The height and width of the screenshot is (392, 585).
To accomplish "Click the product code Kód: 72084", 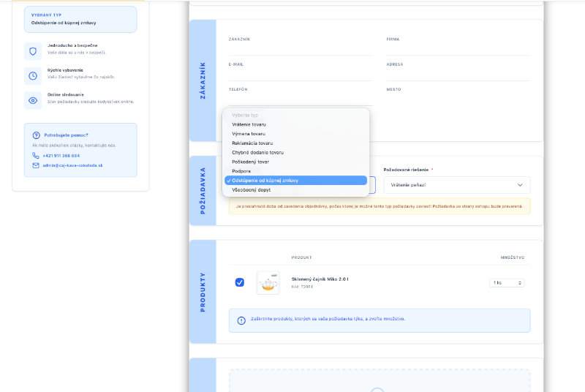I will pyautogui.click(x=302, y=287).
